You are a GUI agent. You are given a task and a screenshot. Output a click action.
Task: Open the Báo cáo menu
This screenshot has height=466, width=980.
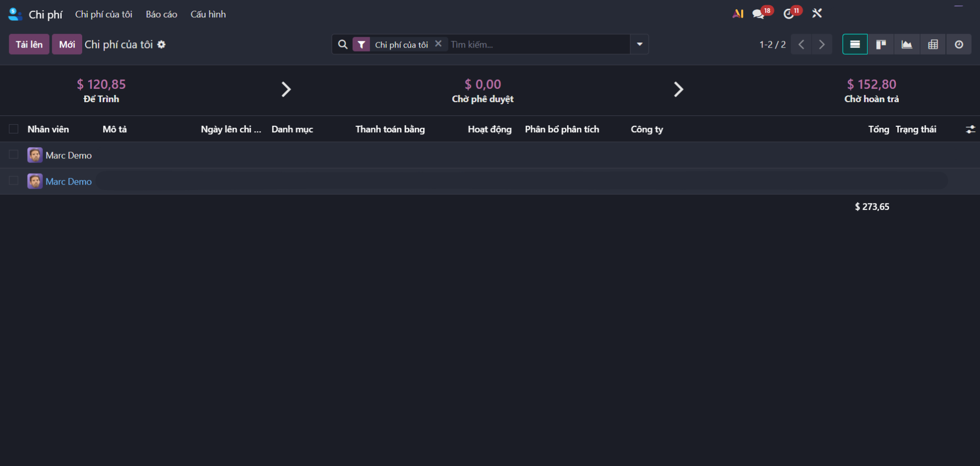point(161,14)
